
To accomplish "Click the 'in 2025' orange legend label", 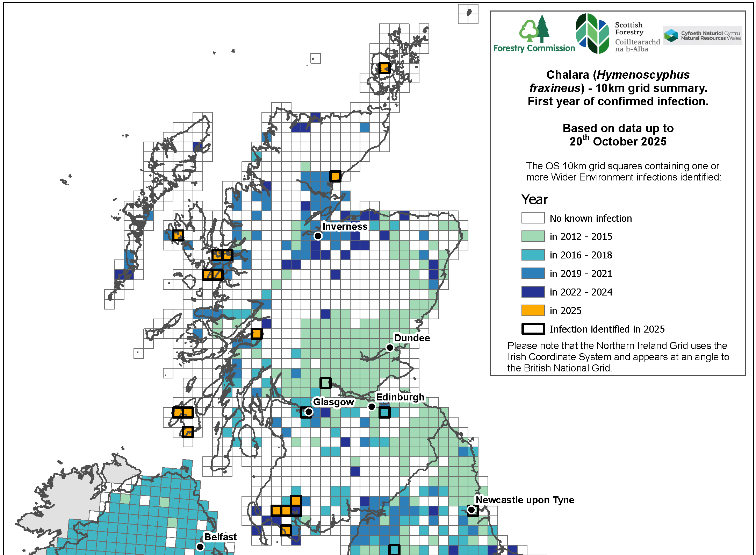I will point(565,311).
